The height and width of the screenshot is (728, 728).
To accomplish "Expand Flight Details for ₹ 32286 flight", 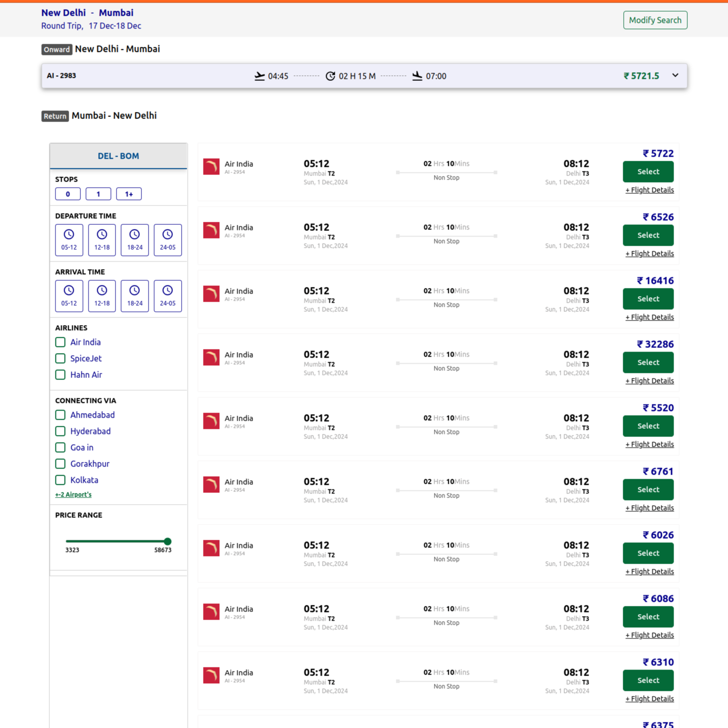I will point(650,381).
